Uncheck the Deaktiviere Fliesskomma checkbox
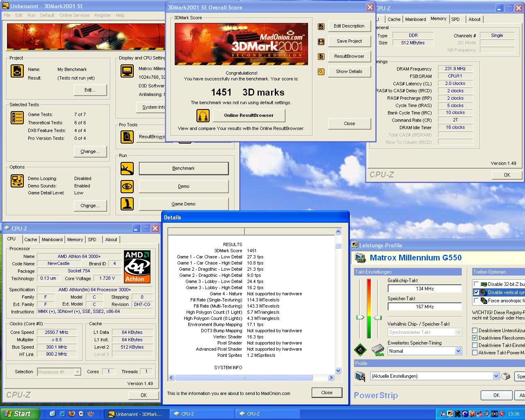The width and height of the screenshot is (525, 420). (475, 338)
